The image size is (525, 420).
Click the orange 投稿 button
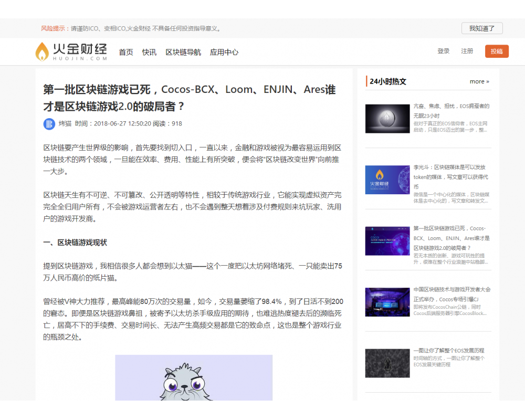coord(497,51)
